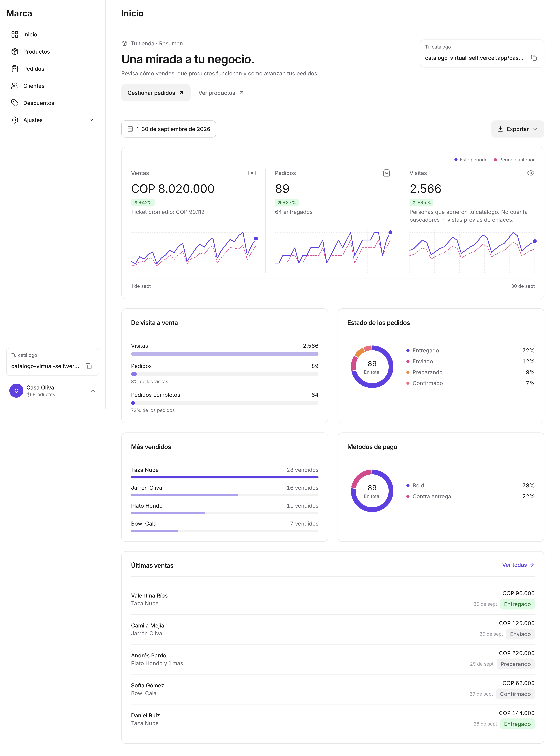This screenshot has height=756, width=560.
Task: Open Pedidos in the sidebar
Action: (x=52, y=69)
